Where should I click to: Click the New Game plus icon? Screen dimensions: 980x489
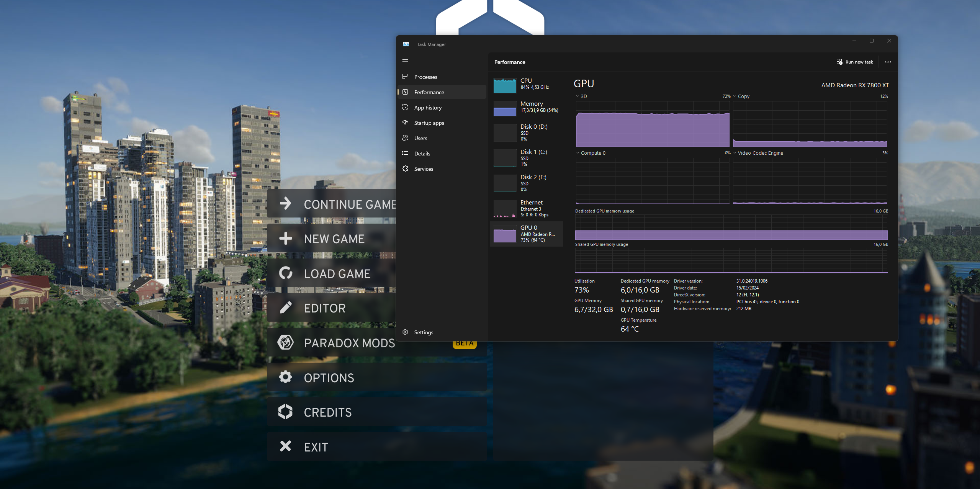[285, 238]
